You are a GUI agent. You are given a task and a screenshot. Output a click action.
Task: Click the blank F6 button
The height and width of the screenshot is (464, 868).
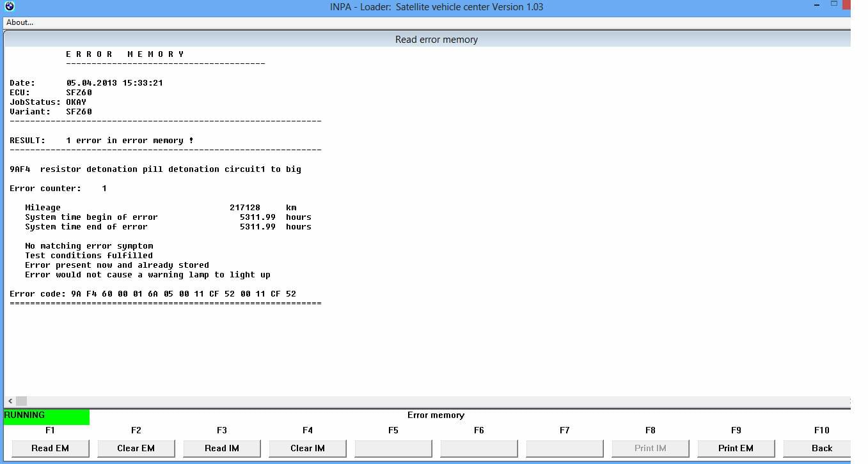(479, 448)
